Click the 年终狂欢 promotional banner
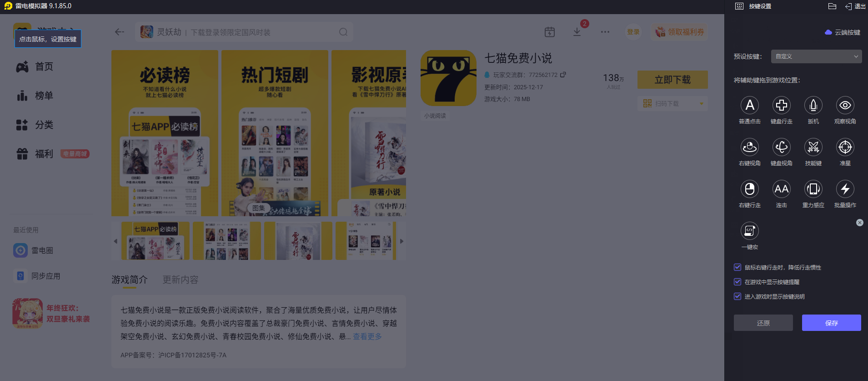The height and width of the screenshot is (381, 868). tap(51, 314)
